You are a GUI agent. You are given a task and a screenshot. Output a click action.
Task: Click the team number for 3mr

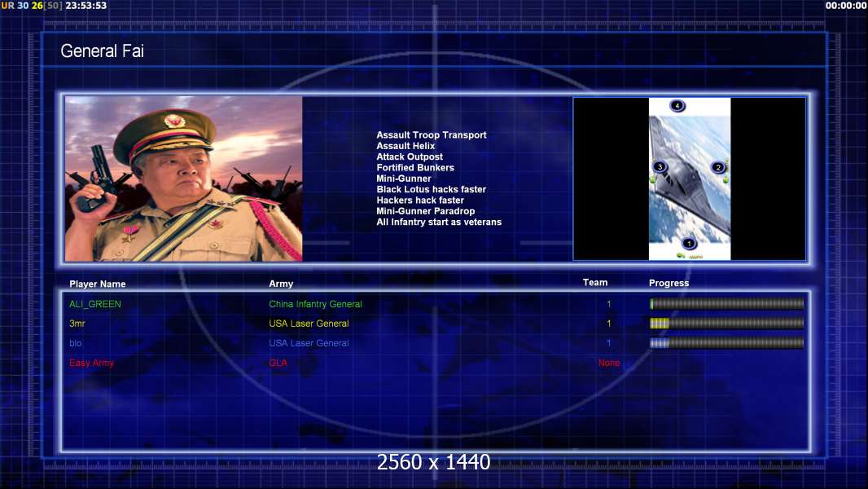(608, 324)
